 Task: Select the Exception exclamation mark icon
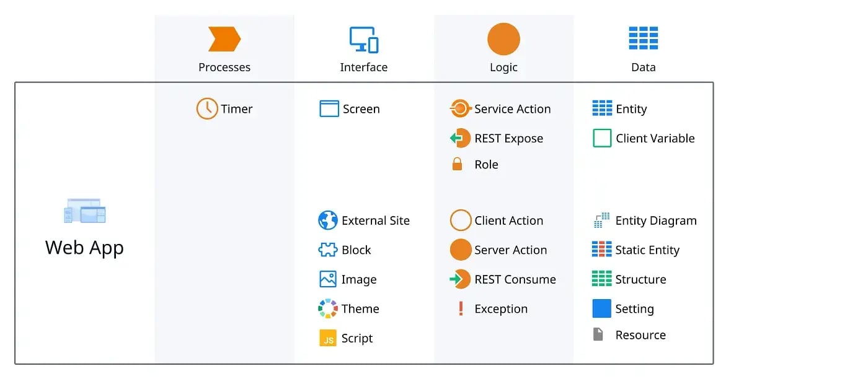(x=461, y=308)
